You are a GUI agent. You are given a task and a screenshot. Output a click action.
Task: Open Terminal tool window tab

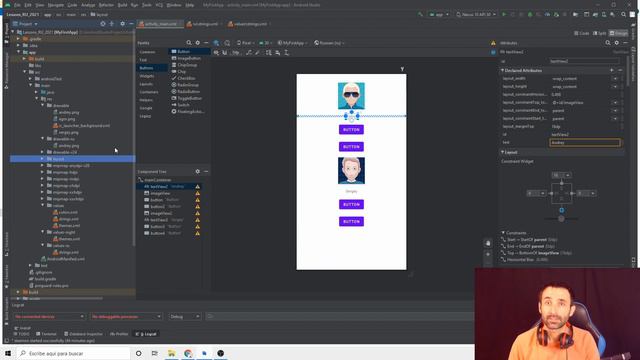(x=47, y=334)
